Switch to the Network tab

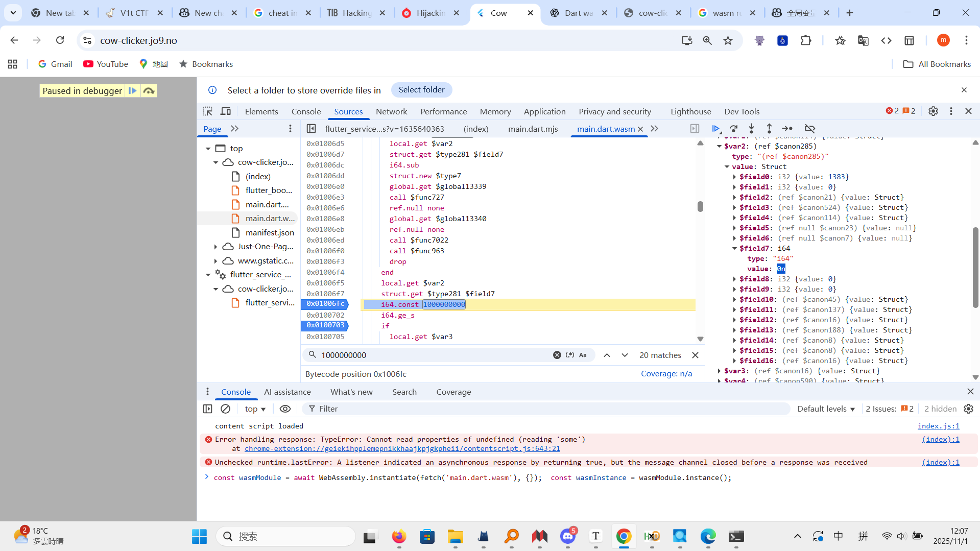click(391, 111)
